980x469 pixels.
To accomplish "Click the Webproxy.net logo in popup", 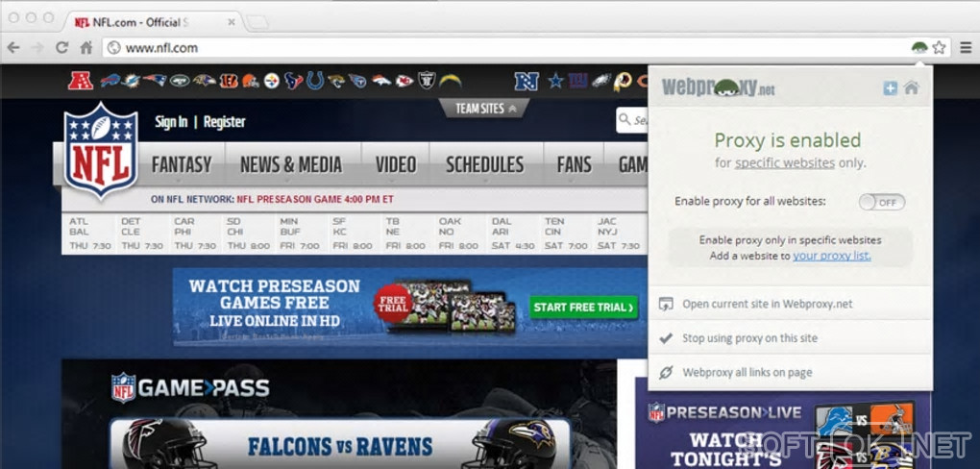I will point(718,87).
